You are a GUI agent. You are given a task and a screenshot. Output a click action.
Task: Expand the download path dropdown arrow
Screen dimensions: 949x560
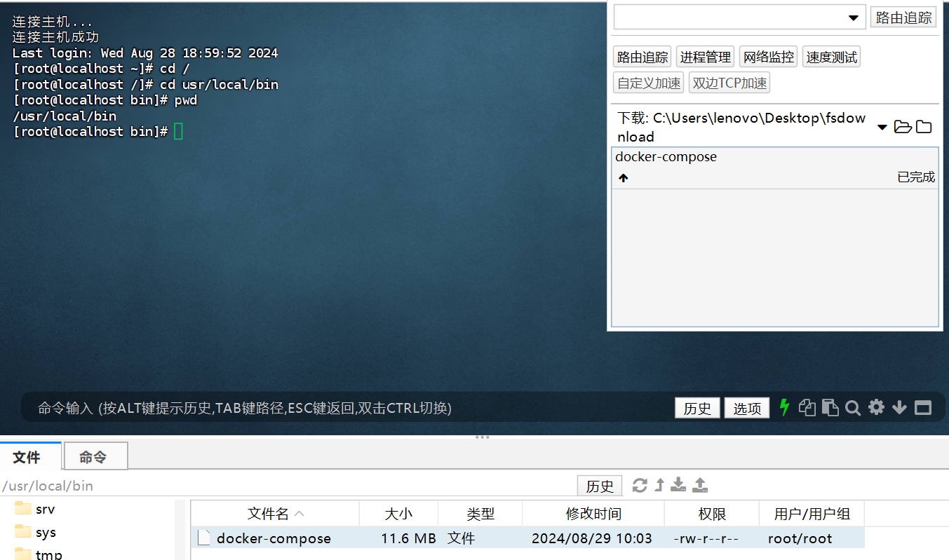[x=882, y=127]
